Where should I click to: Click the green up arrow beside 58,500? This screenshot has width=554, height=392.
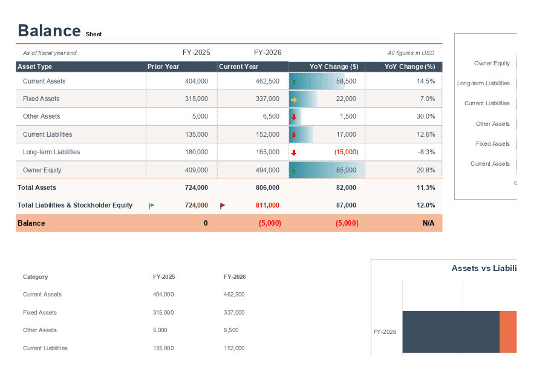click(x=293, y=80)
